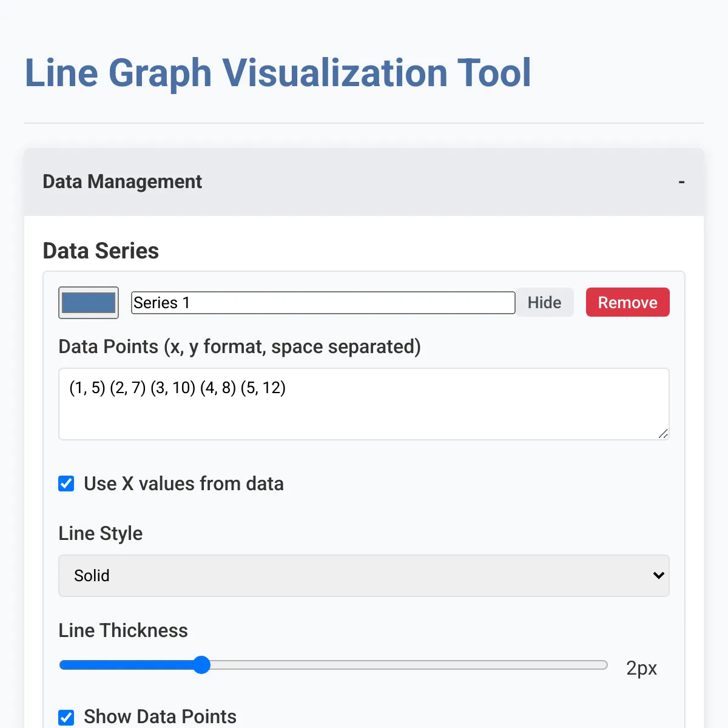Viewport: 728px width, 728px height.
Task: Click the Data Series section heading
Action: [101, 251]
